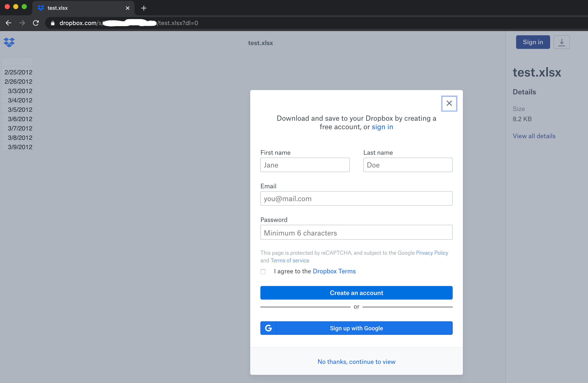Viewport: 588px width, 383px height.
Task: Click the lock icon in address bar
Action: (x=53, y=23)
